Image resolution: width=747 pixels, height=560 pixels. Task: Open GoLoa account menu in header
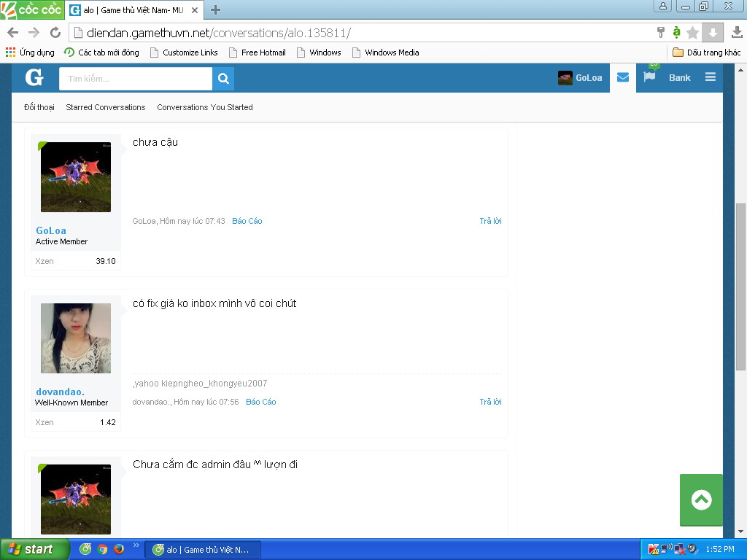[580, 77]
